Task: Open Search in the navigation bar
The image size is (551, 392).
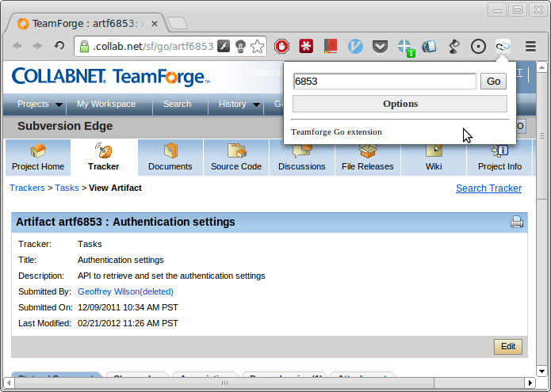Action: click(x=177, y=105)
